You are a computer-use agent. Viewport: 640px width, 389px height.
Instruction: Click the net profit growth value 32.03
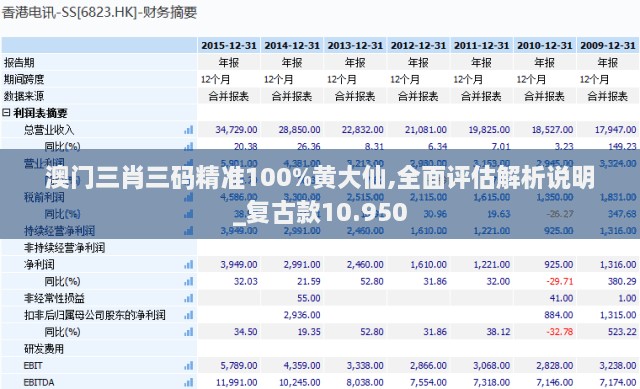click(x=246, y=281)
